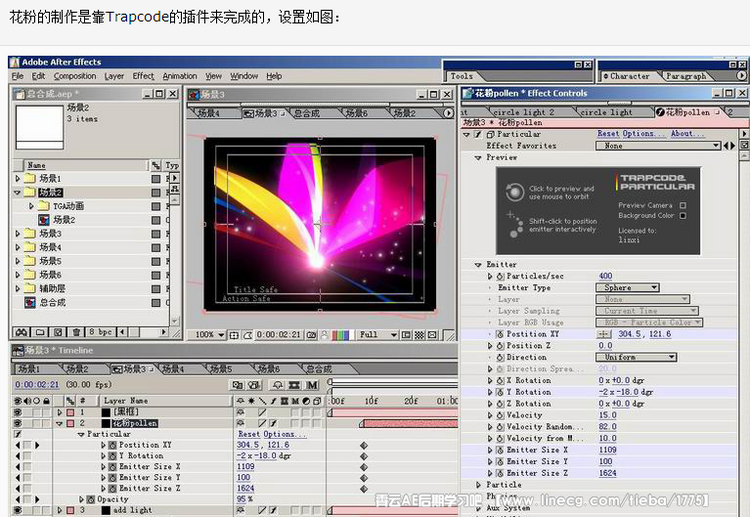Toggle the region of interest icon
Screen dimensions: 750x517
[406, 335]
